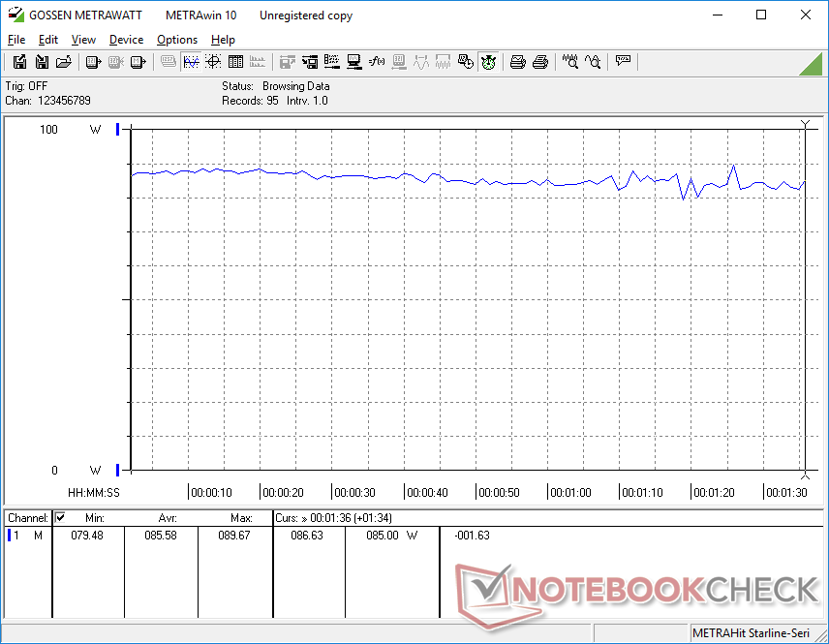Click the monitor display setup icon
This screenshot has height=644, width=829.
[x=353, y=62]
